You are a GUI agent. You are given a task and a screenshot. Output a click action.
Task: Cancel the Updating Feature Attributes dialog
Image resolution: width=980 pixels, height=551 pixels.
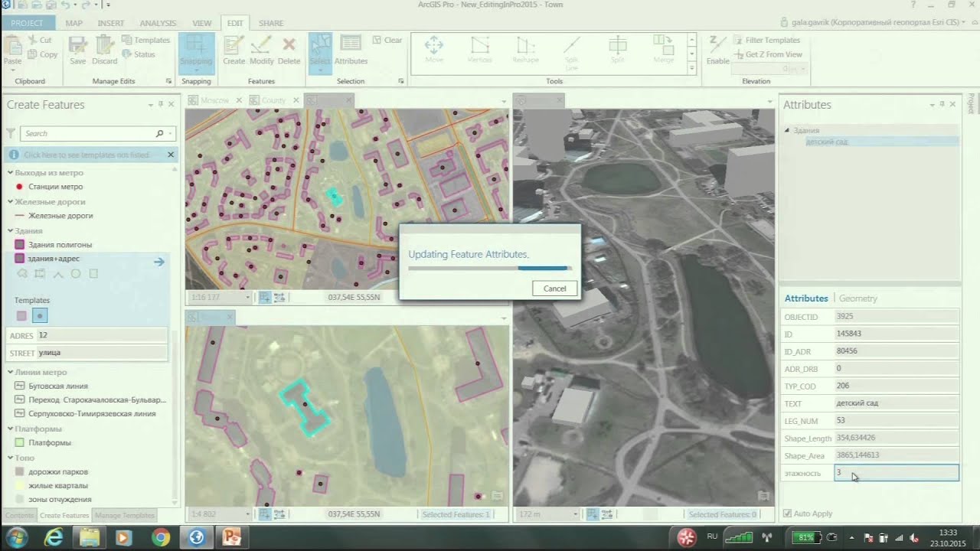click(554, 289)
